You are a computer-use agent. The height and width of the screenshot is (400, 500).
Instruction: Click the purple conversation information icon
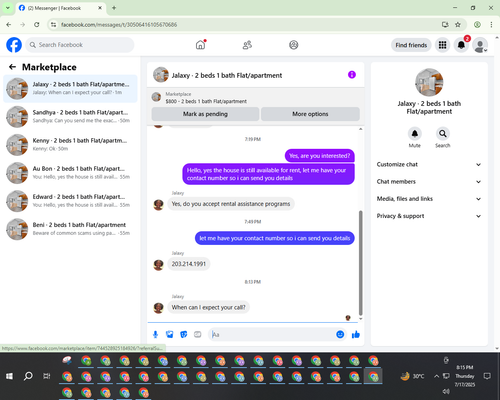coord(352,75)
